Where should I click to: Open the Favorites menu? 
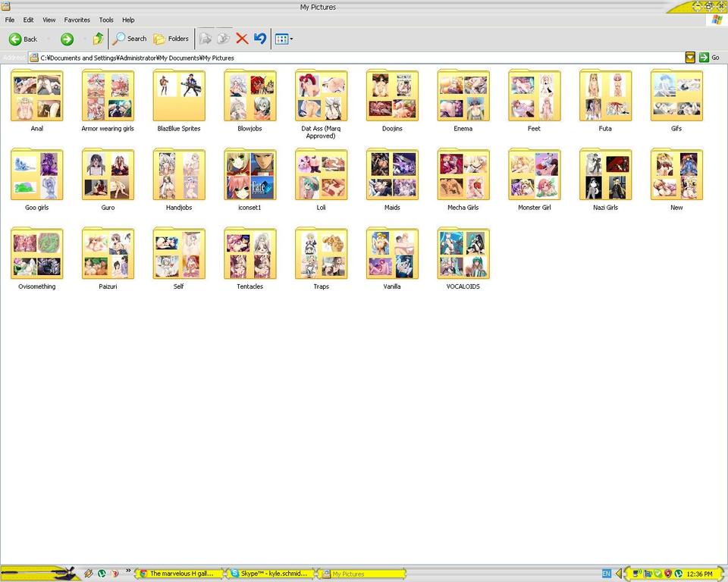77,20
